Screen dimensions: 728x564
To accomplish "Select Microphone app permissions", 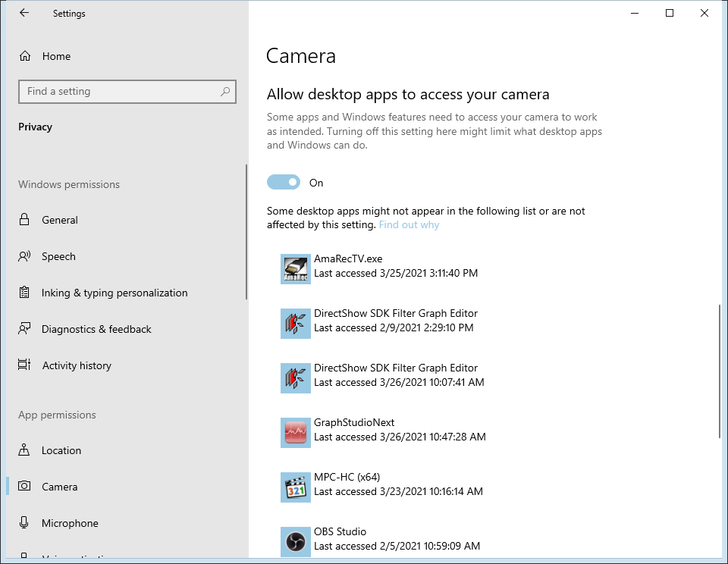I will point(70,523).
